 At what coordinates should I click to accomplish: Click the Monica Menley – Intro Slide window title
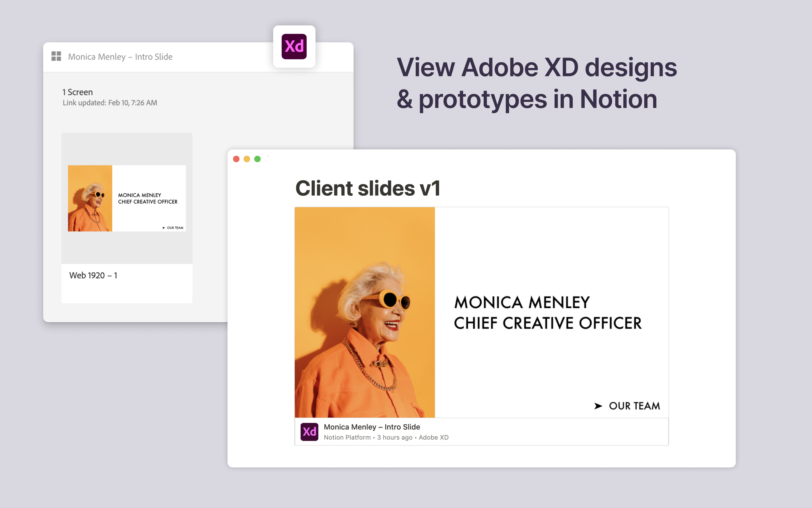tap(120, 57)
